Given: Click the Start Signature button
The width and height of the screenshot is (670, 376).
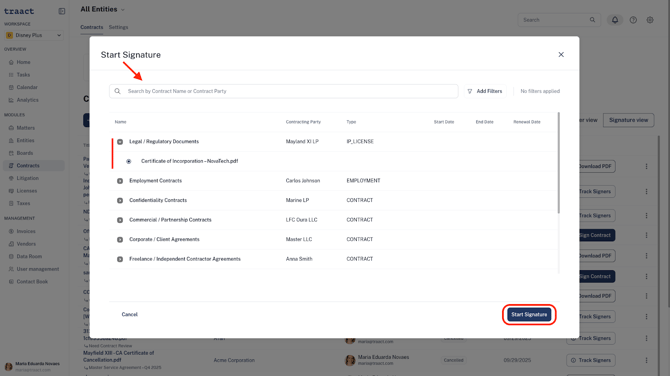Looking at the screenshot, I should [529, 314].
